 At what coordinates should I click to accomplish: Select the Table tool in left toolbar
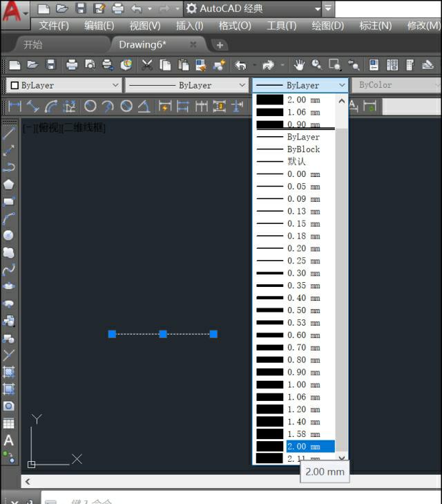pos(9,423)
